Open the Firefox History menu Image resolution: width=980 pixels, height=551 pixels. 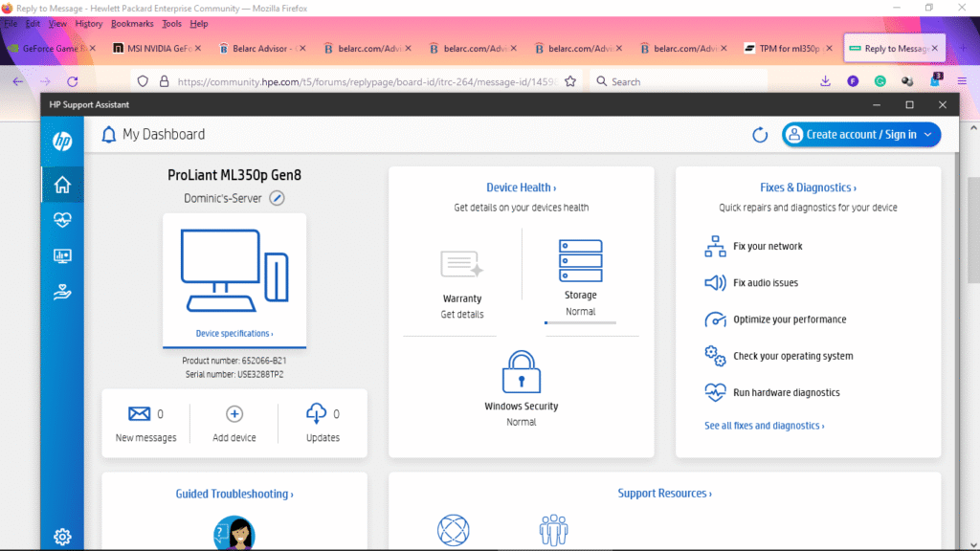(x=89, y=24)
